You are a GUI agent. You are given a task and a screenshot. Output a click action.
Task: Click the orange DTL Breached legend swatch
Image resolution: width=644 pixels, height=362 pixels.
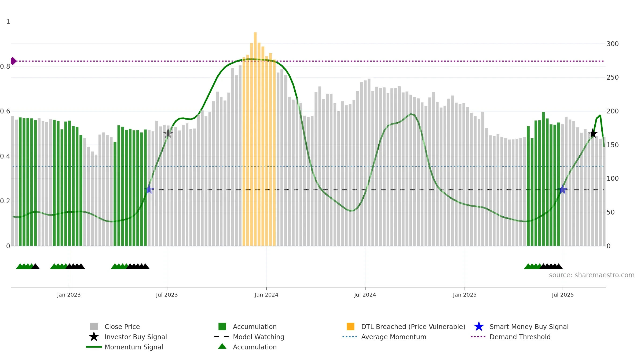(x=350, y=327)
